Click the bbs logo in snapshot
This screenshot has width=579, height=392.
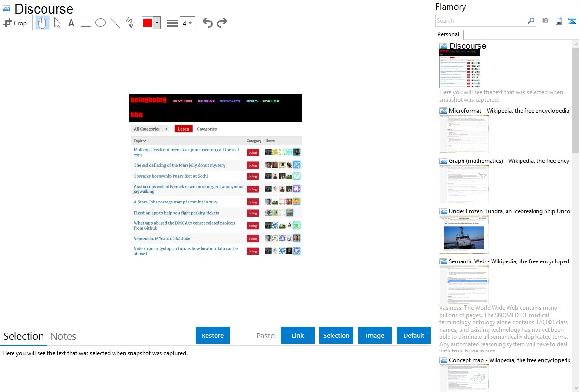point(136,115)
